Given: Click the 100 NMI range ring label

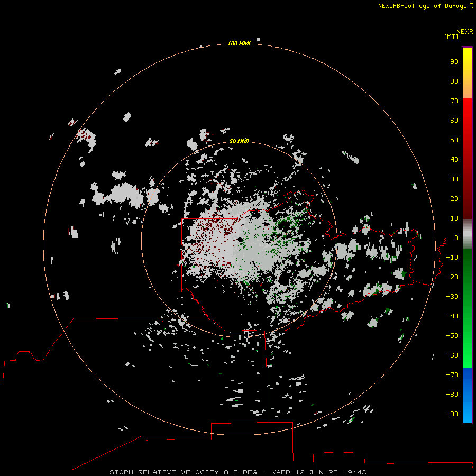Looking at the screenshot, I should (x=239, y=43).
